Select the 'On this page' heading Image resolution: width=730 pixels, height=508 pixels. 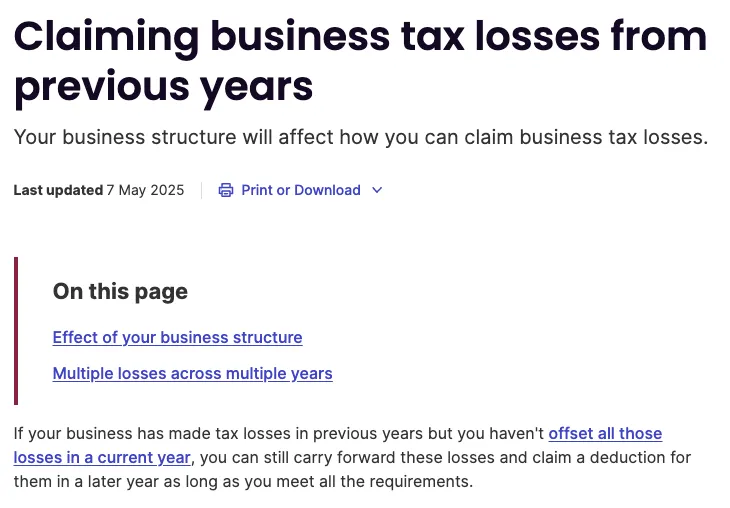pos(120,291)
